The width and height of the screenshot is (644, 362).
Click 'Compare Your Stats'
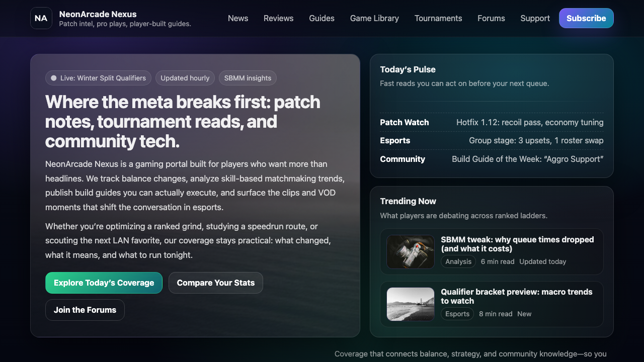click(215, 283)
